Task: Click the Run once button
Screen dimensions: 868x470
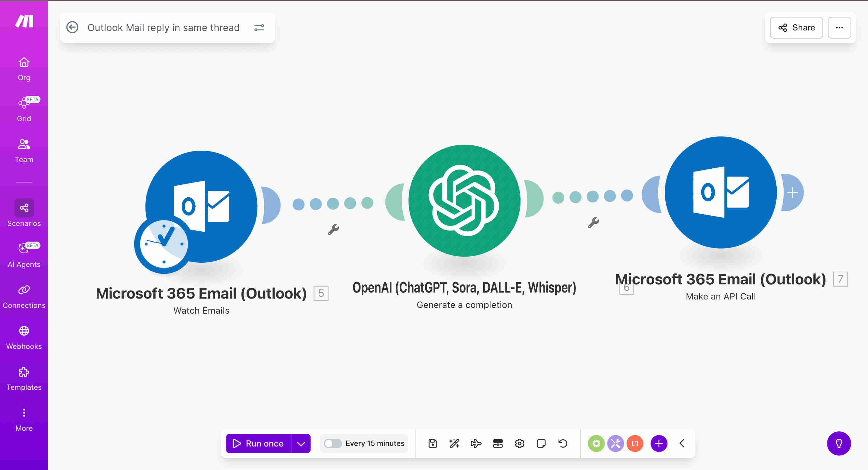Action: (x=259, y=443)
